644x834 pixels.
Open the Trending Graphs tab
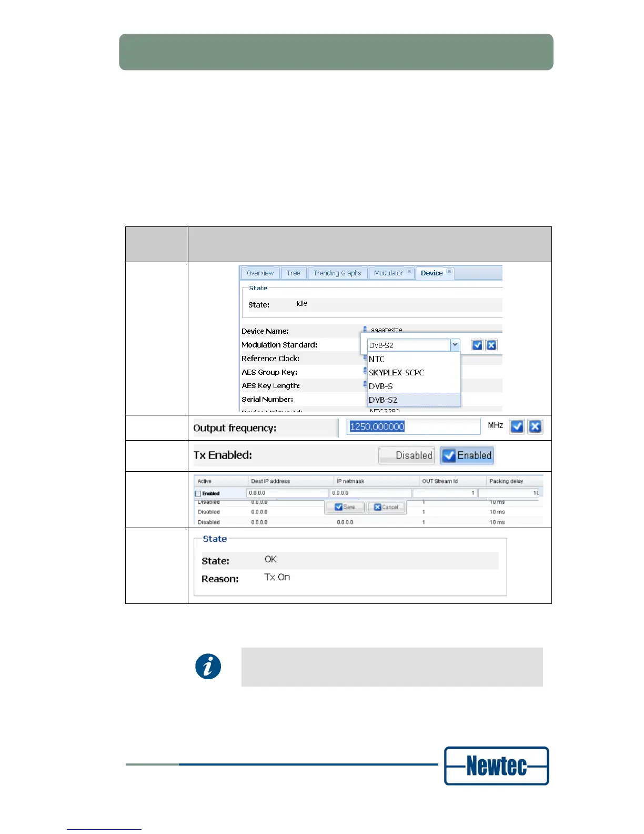337,273
